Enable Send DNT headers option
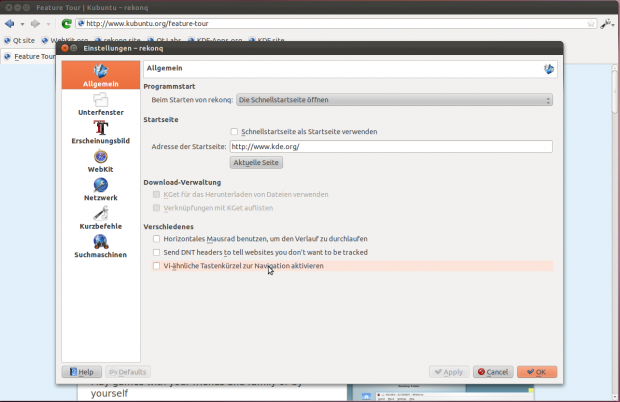This screenshot has width=620, height=402. click(155, 253)
